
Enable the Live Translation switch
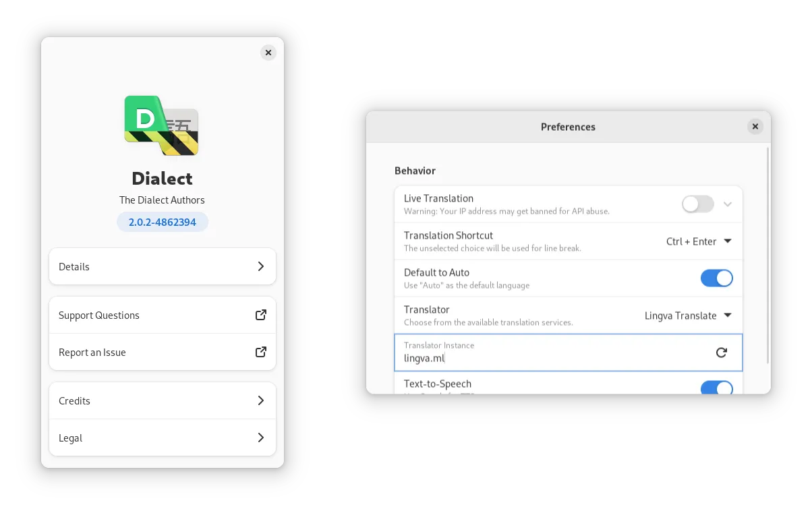(697, 204)
